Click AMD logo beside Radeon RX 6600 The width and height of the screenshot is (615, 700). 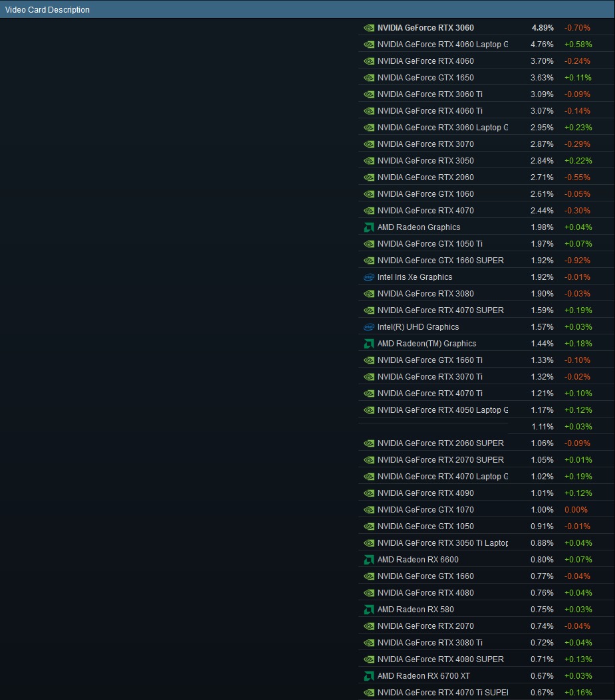pyautogui.click(x=369, y=559)
